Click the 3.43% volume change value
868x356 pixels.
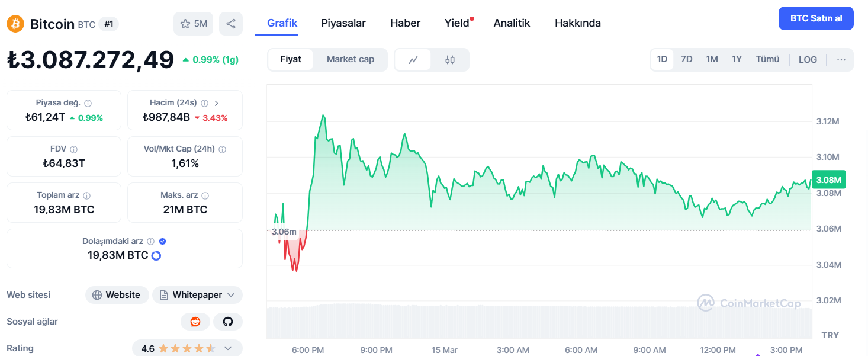click(x=215, y=117)
